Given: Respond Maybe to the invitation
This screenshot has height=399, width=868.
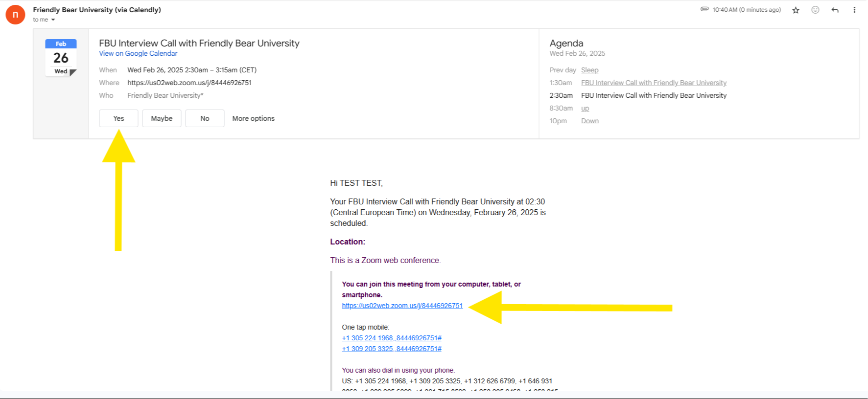Looking at the screenshot, I should click(162, 118).
